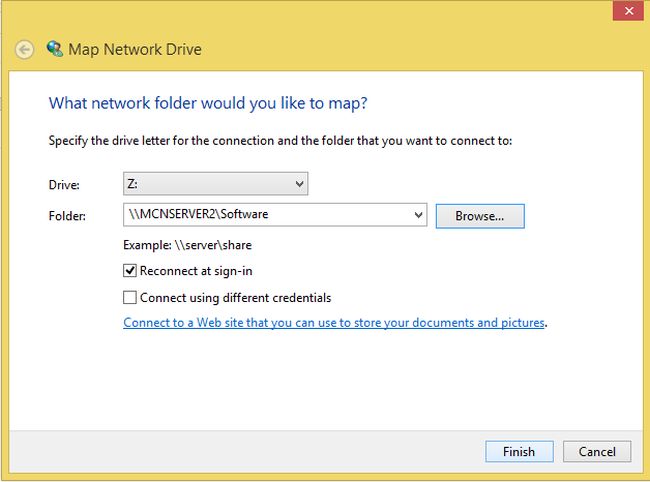650x482 pixels.
Task: Click the 'Specify the drive letter' instruction text
Action: [280, 141]
